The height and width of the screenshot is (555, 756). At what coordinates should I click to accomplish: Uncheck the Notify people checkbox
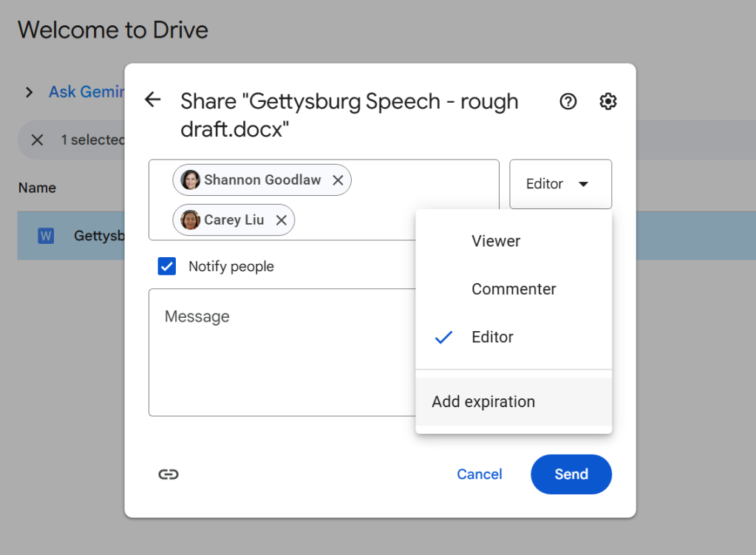tap(166, 265)
